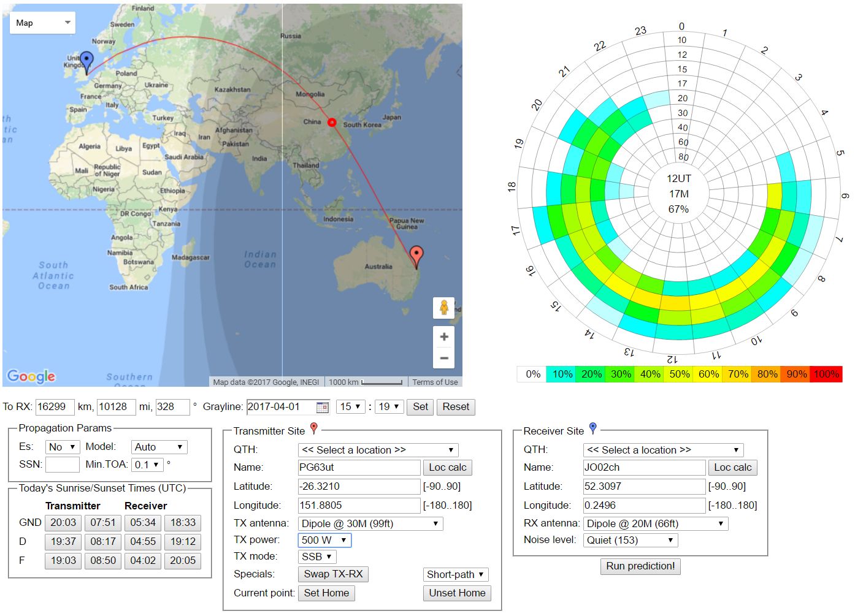Open the Map type dropdown
This screenshot has width=855, height=616.
pyautogui.click(x=42, y=23)
